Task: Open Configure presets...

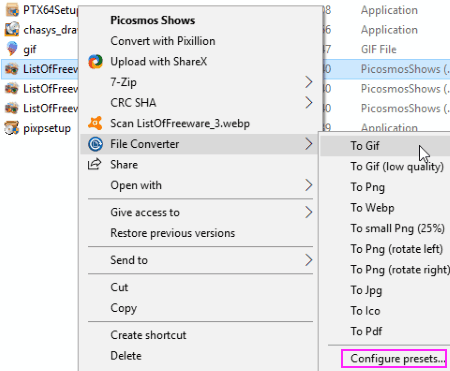Action: point(394,359)
